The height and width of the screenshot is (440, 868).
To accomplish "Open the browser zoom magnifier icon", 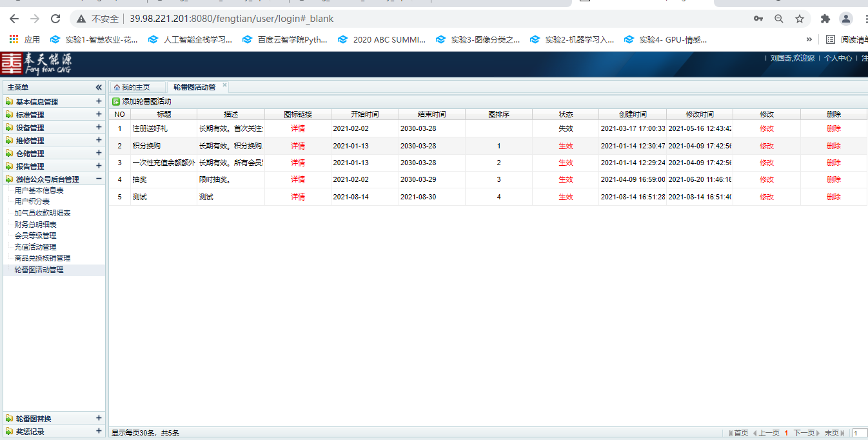I will pyautogui.click(x=779, y=19).
